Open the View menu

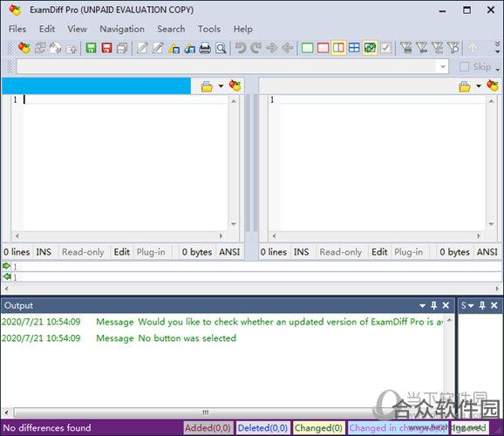click(x=77, y=29)
